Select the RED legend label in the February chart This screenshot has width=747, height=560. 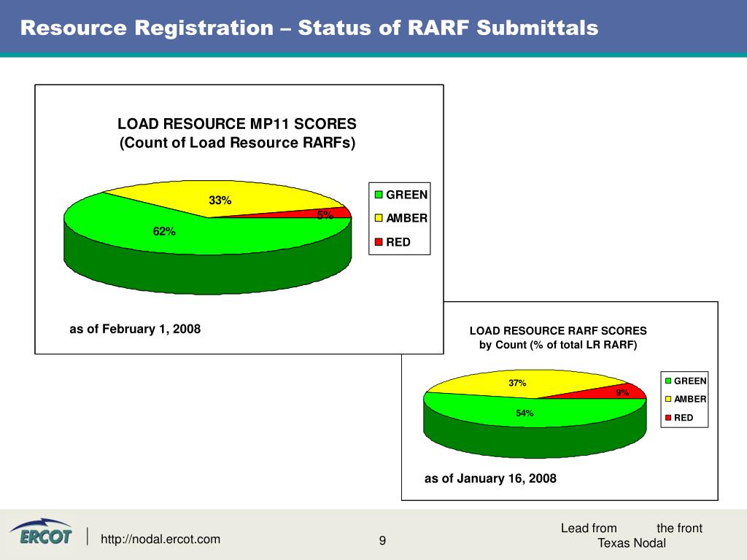pyautogui.click(x=398, y=242)
